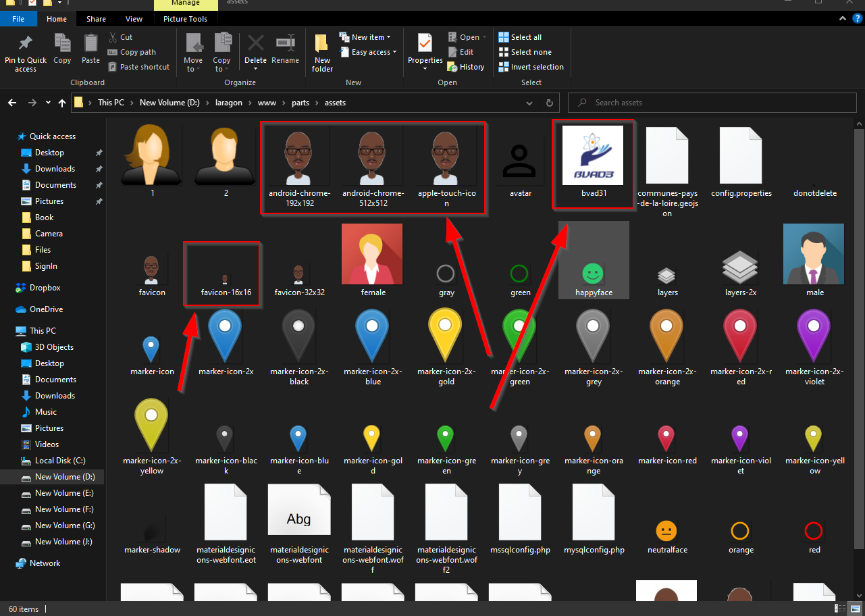The height and width of the screenshot is (616, 865).
Task: Open the Copy to dropdown
Action: click(221, 53)
